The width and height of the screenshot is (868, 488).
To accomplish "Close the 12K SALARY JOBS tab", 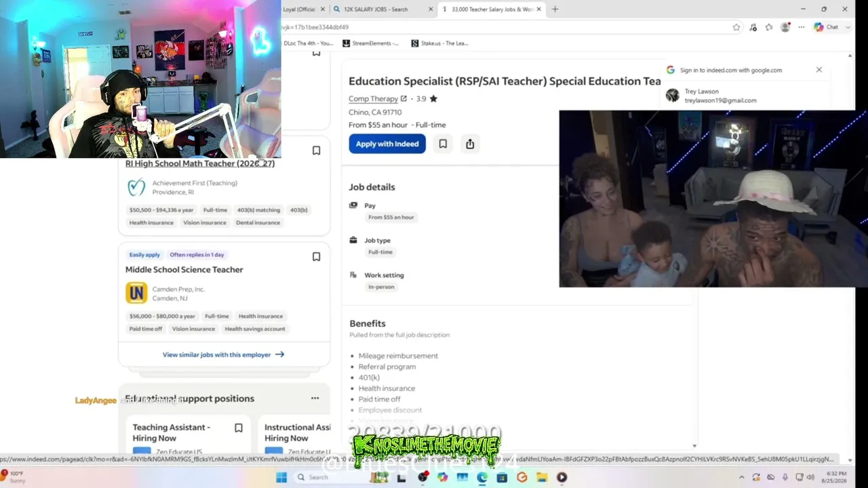I will point(431,9).
